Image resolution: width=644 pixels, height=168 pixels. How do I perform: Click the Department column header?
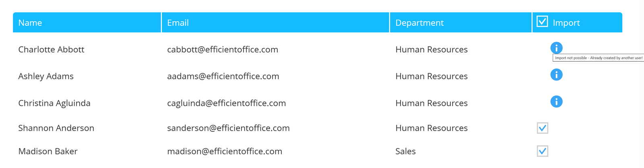419,23
